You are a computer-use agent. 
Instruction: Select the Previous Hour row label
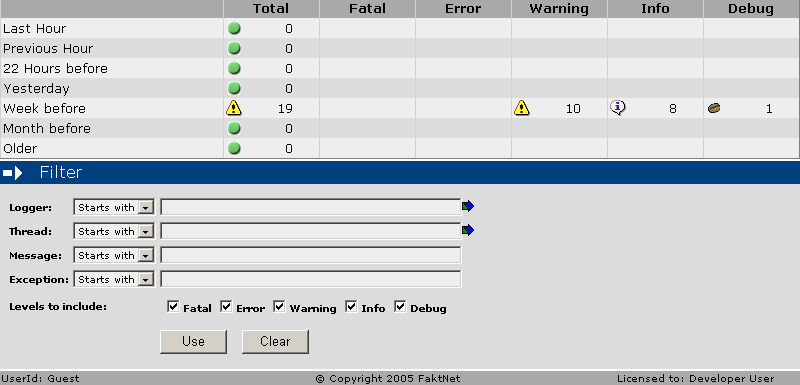pos(48,48)
